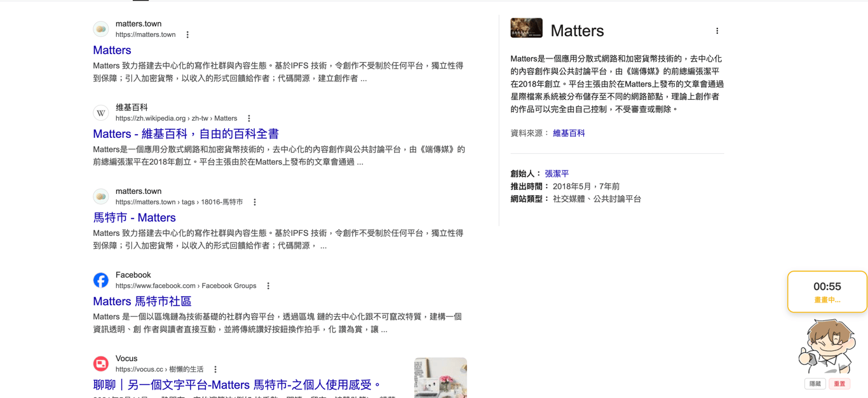Click the Facebook site name text
This screenshot has height=398, width=868.
pyautogui.click(x=133, y=275)
